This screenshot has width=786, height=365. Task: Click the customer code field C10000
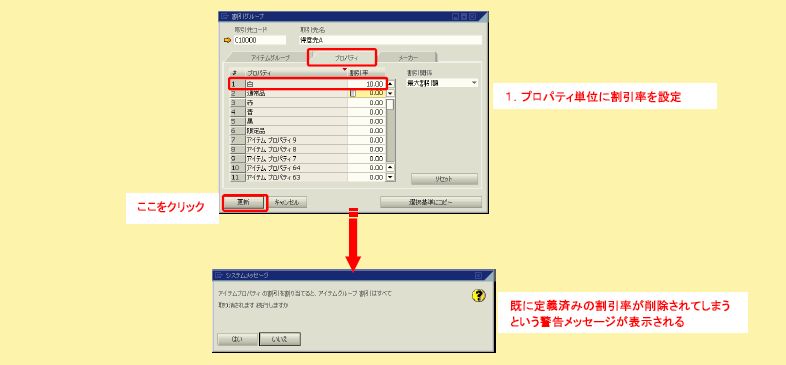[259, 40]
